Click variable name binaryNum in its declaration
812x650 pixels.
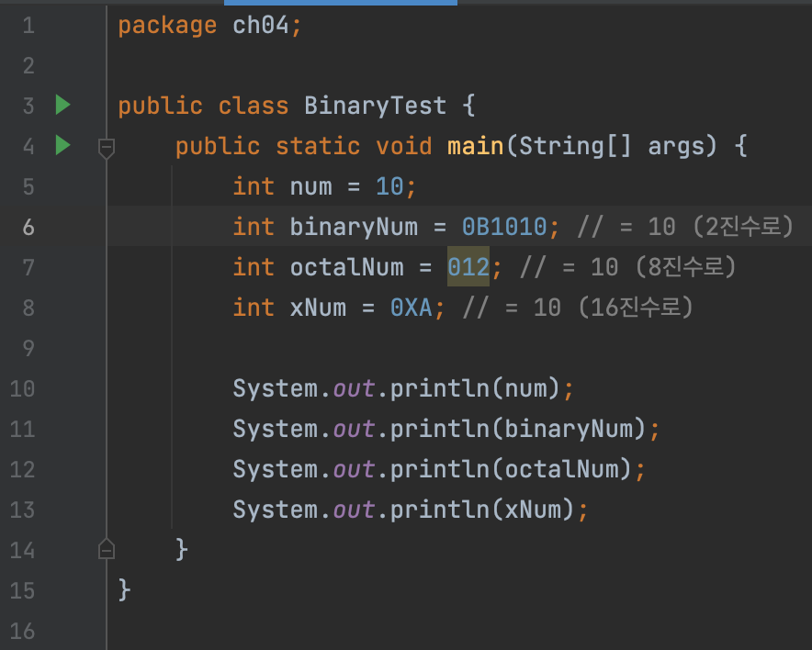[x=354, y=227]
